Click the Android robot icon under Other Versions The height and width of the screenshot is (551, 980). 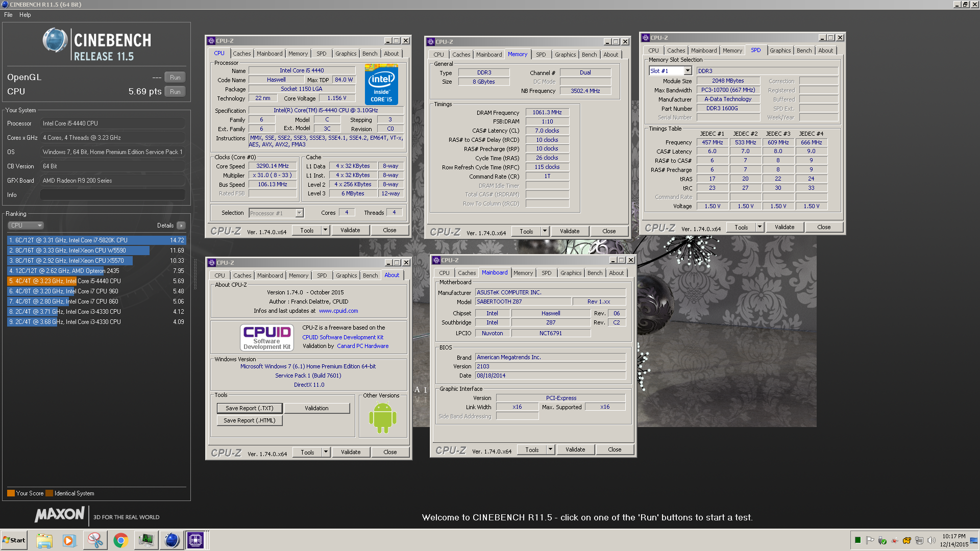tap(382, 418)
